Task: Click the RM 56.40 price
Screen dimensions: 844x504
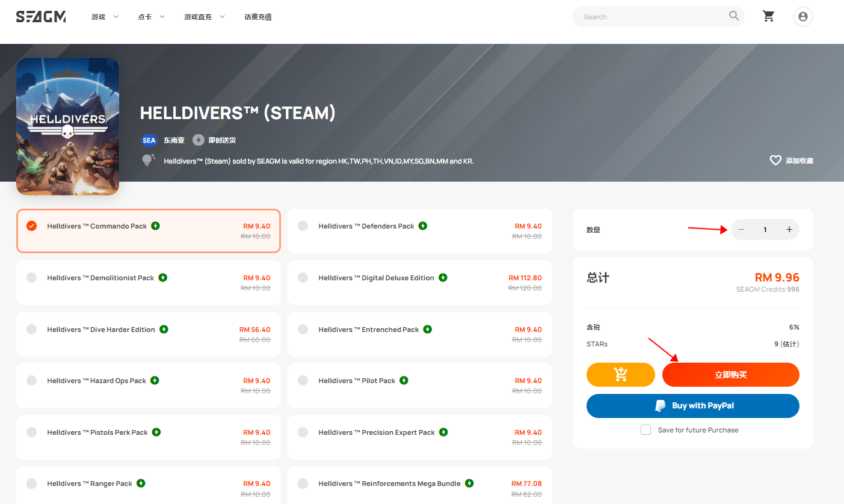Action: tap(255, 330)
